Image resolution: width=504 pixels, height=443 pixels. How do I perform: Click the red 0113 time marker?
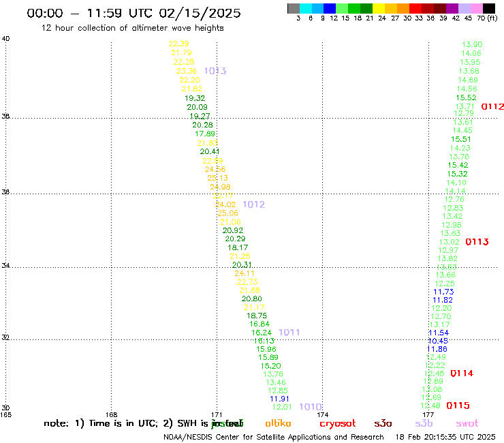(x=477, y=242)
